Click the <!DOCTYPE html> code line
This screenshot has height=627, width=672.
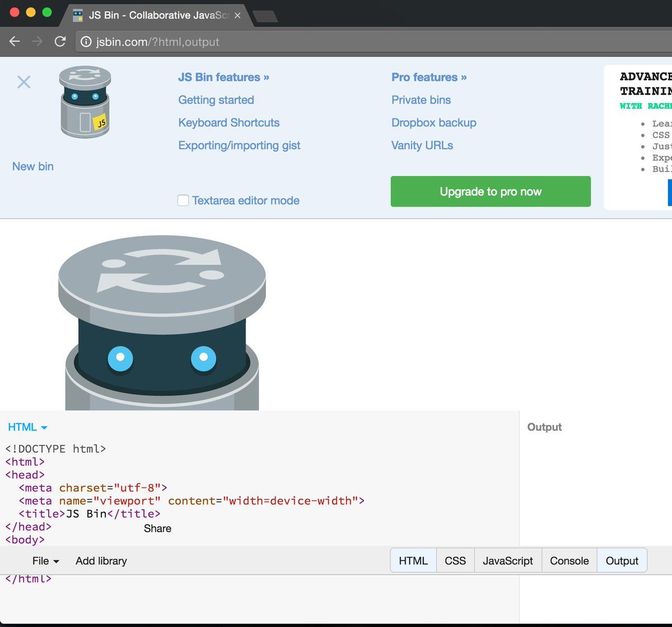(55, 449)
